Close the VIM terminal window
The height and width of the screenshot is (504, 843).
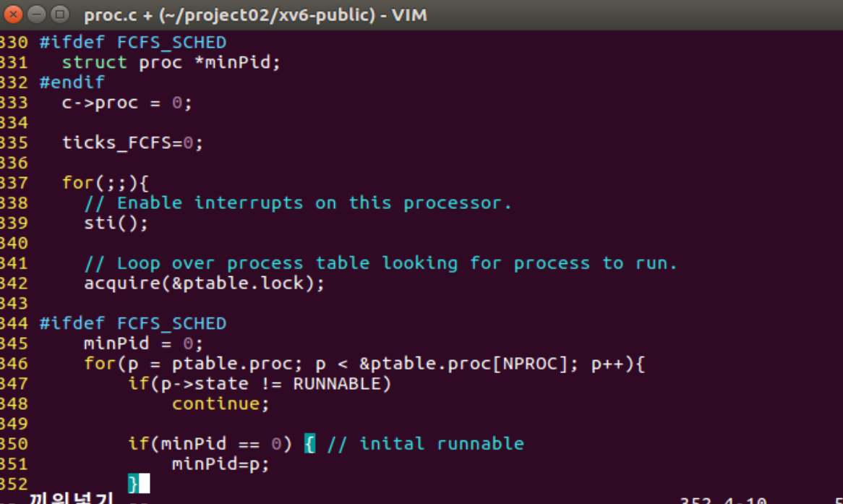tap(13, 14)
